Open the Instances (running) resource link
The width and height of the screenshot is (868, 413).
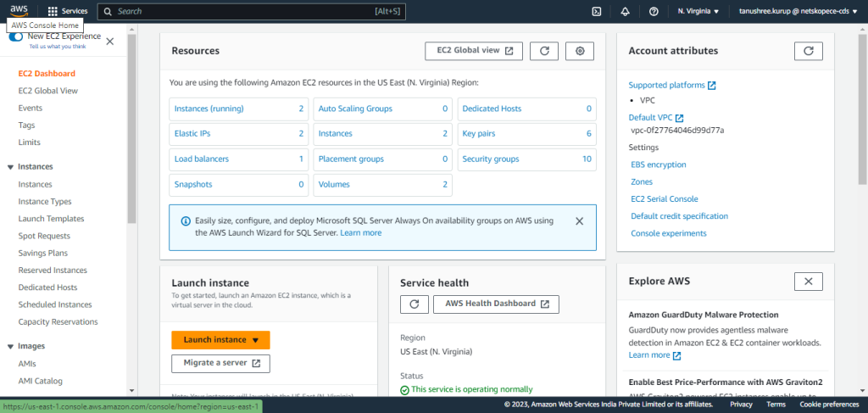[x=209, y=109]
